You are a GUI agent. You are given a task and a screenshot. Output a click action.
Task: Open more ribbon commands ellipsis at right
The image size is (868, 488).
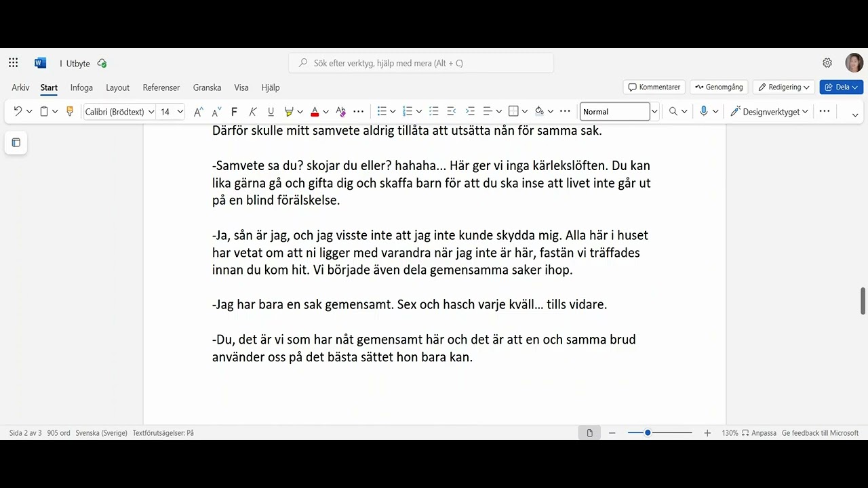(x=825, y=112)
